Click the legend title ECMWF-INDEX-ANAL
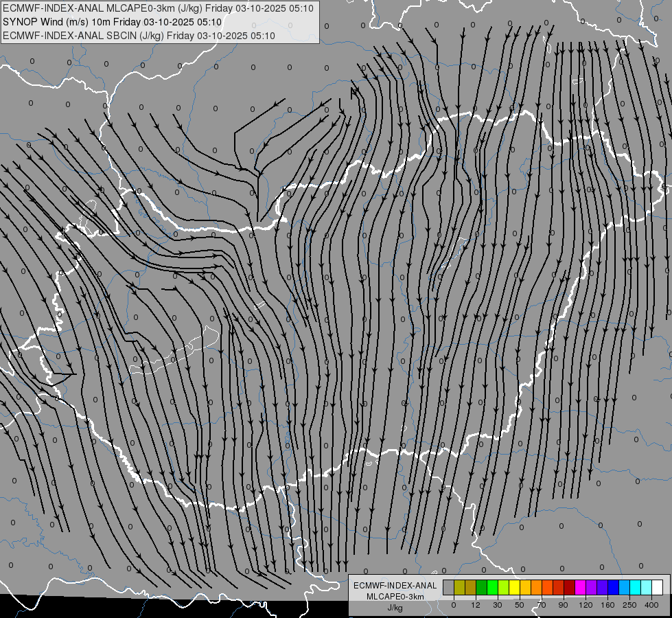The width and height of the screenshot is (672, 618). [395, 586]
